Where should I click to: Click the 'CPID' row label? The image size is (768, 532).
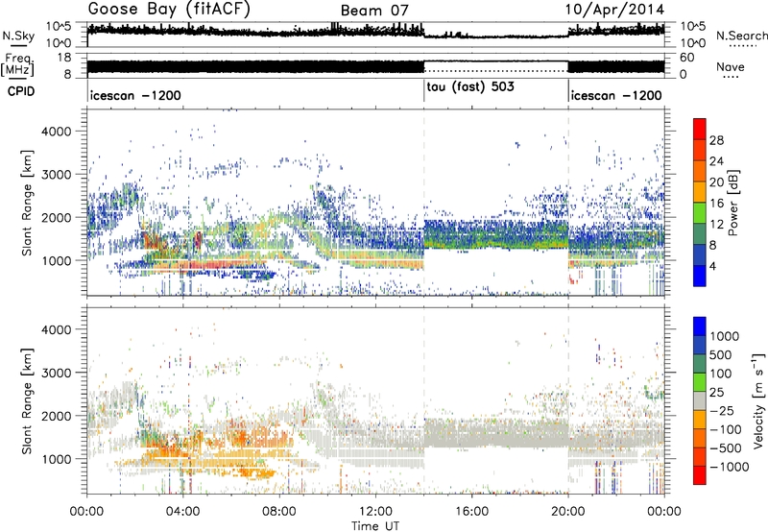[x=20, y=91]
